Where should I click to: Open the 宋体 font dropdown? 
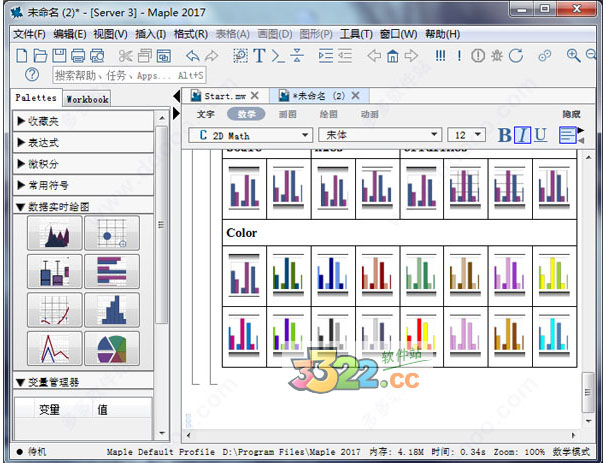[x=380, y=135]
